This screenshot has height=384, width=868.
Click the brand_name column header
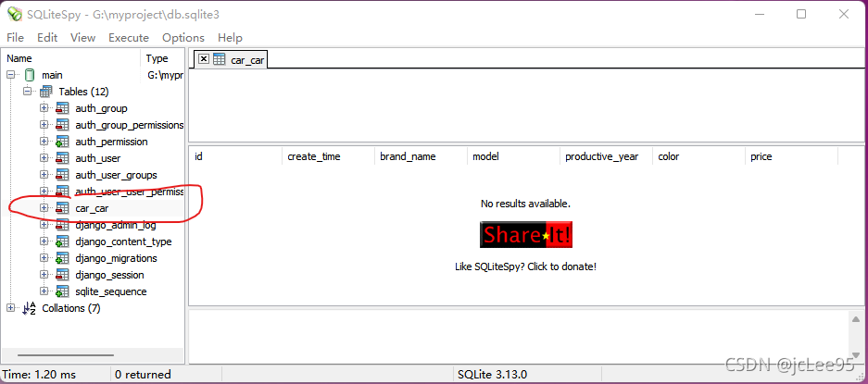[421, 156]
